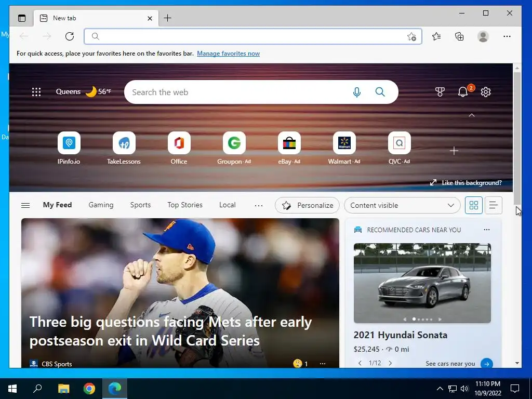532x399 pixels.
Task: Switch to list view layout
Action: coord(494,205)
